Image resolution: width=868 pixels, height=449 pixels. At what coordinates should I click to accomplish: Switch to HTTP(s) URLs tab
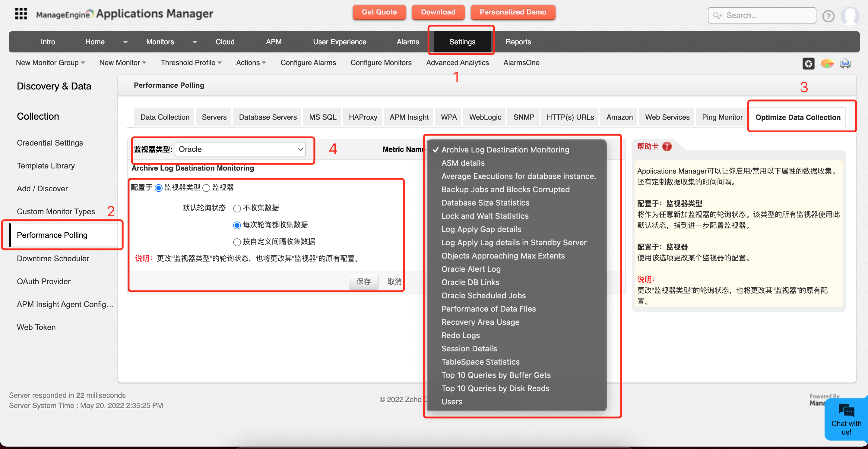point(570,117)
